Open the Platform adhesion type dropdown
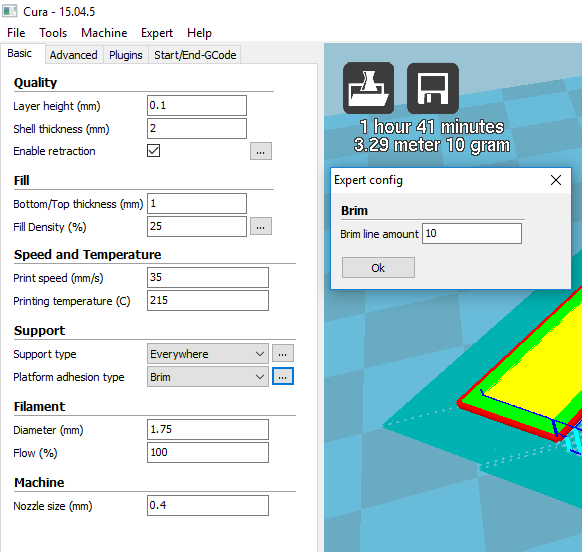582x552 pixels. pyautogui.click(x=207, y=377)
